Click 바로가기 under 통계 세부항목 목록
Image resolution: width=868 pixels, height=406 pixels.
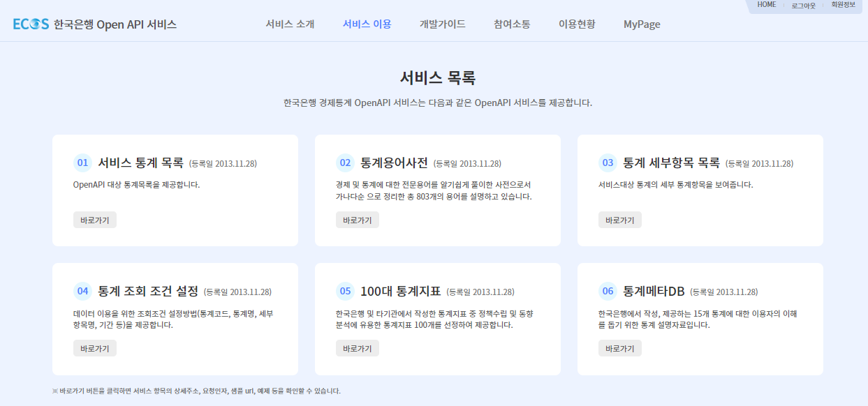pyautogui.click(x=620, y=220)
